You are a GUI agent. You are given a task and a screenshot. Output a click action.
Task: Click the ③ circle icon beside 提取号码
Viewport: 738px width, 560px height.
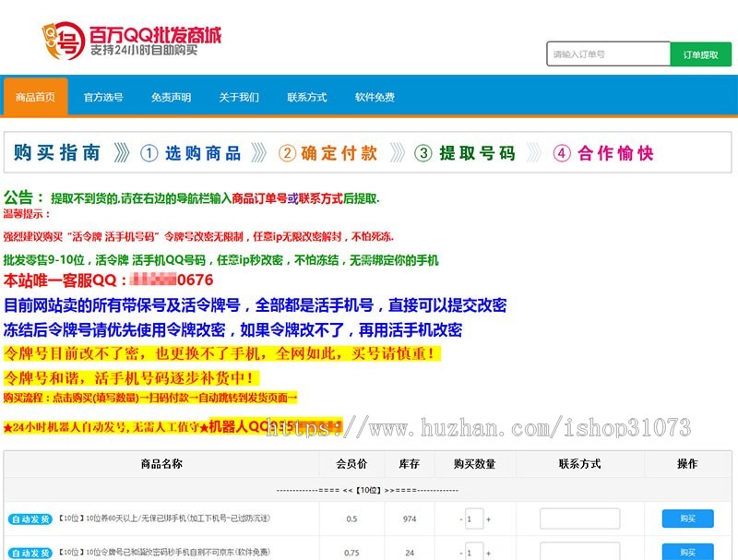(424, 154)
